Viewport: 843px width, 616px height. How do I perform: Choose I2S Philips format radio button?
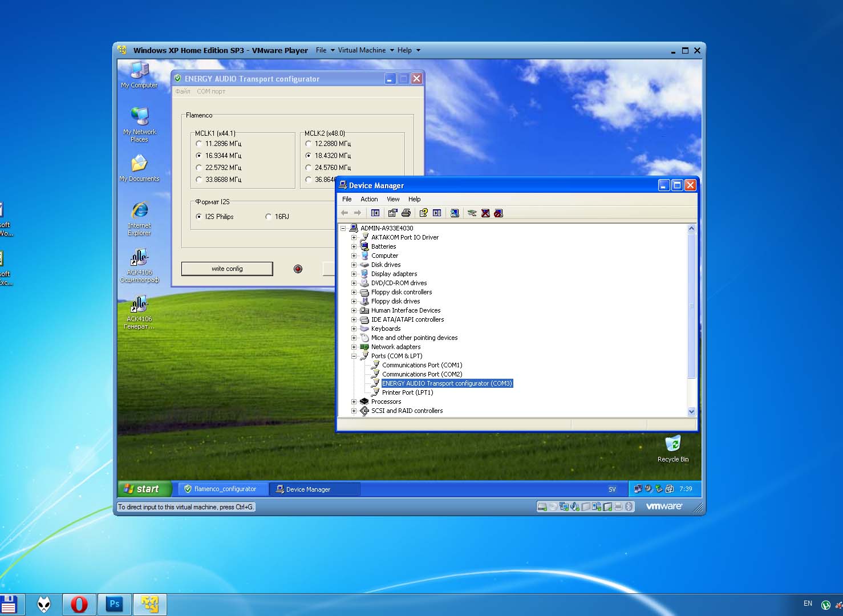(198, 217)
